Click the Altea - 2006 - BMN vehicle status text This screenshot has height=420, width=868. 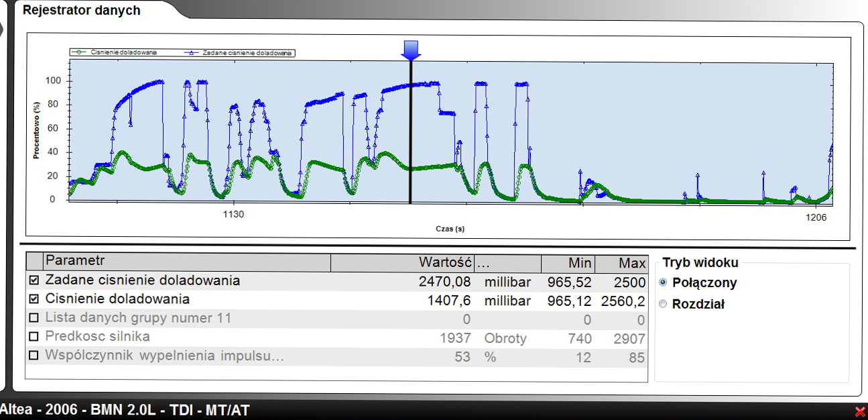point(125,410)
